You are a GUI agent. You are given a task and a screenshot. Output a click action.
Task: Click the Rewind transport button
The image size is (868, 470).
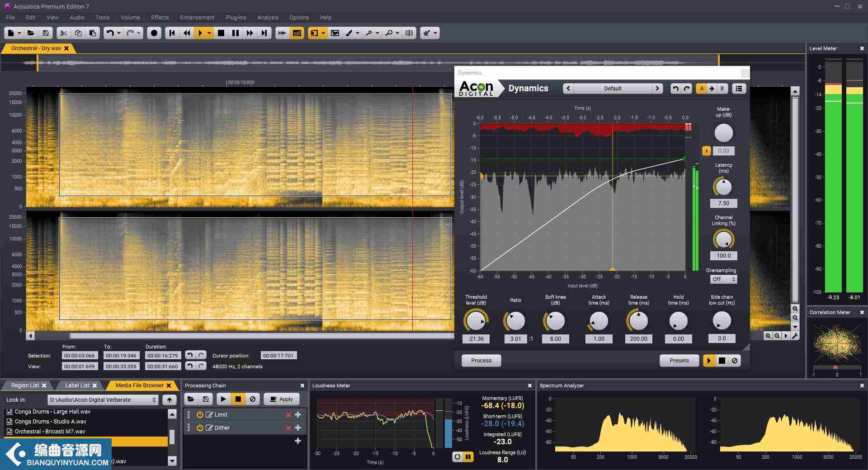tap(186, 33)
